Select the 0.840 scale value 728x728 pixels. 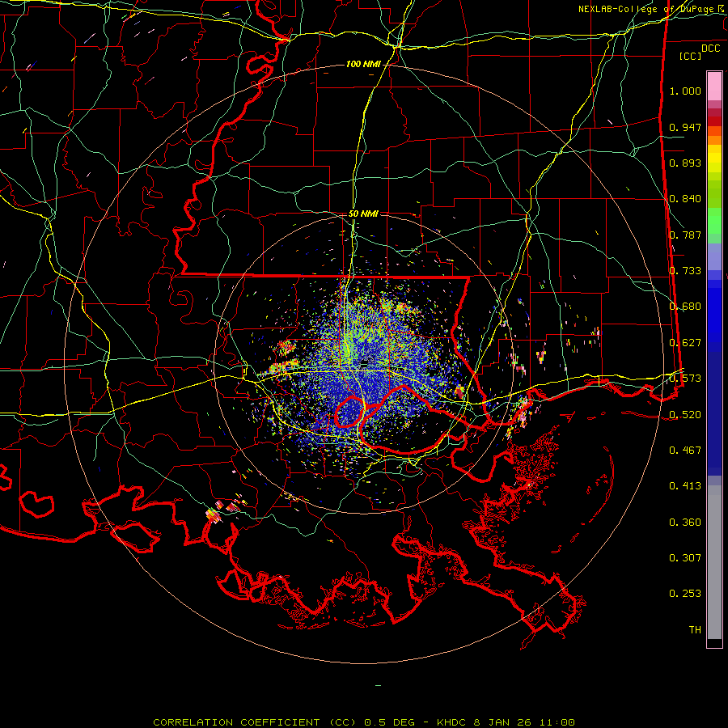tap(685, 199)
